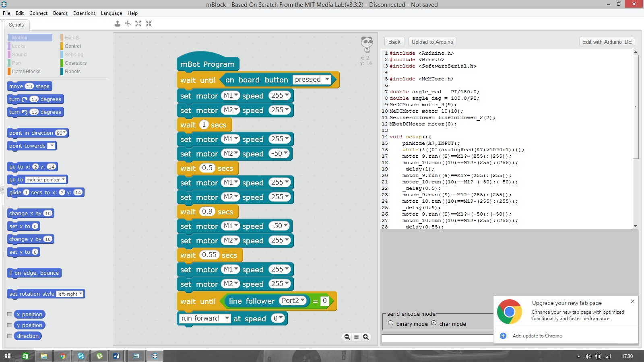Click the Back button

tap(394, 42)
